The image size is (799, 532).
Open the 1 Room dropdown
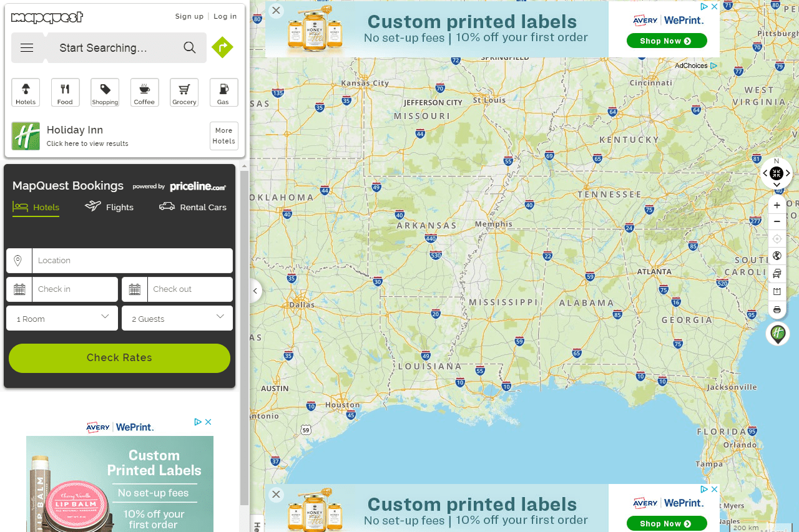pyautogui.click(x=61, y=318)
